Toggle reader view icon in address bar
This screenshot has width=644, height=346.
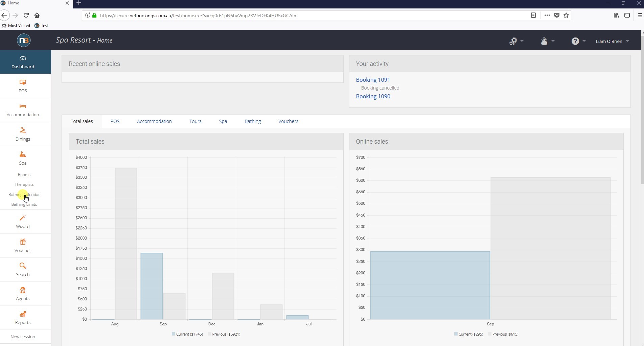[x=533, y=15]
